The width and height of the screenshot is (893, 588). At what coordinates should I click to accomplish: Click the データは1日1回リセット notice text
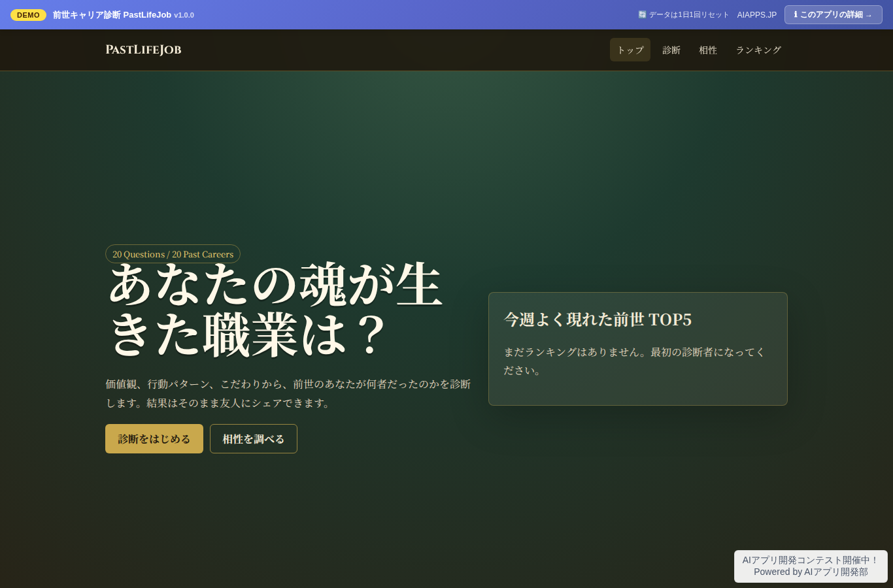pos(688,14)
